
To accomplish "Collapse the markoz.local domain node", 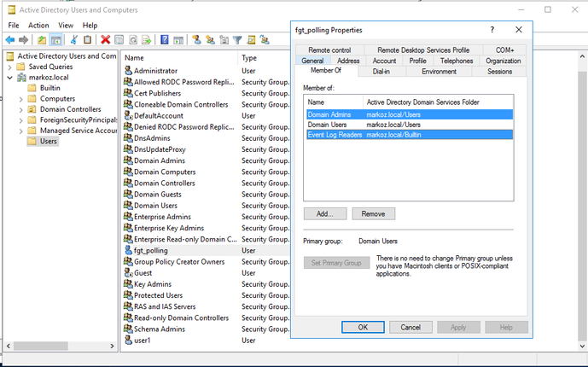I will 10,78.
